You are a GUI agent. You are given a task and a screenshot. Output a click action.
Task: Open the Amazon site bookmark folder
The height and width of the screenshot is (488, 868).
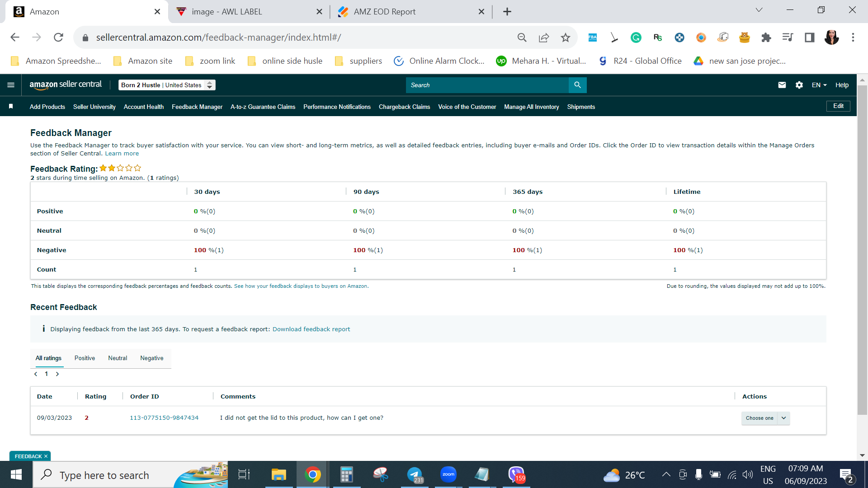142,61
